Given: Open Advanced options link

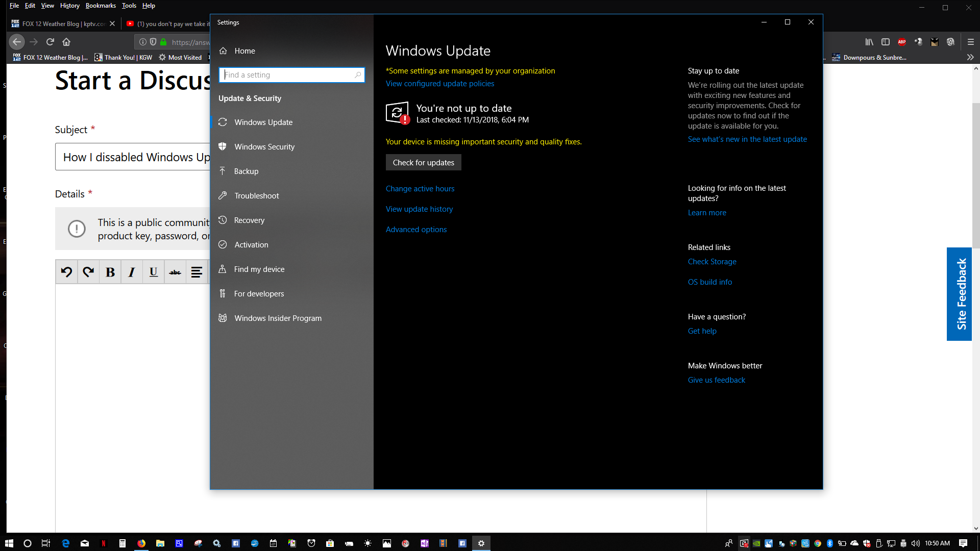Looking at the screenshot, I should [x=416, y=230].
